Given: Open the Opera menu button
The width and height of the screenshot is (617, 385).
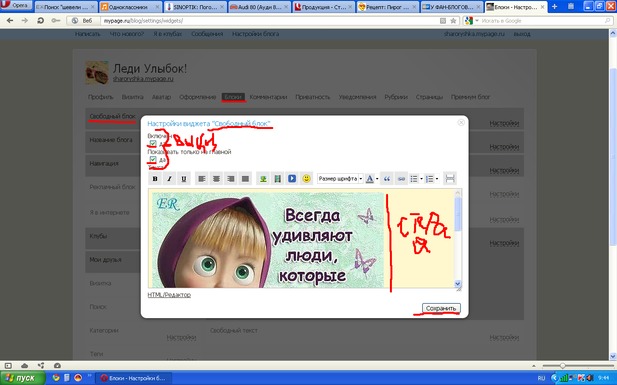Looking at the screenshot, I should 16,5.
